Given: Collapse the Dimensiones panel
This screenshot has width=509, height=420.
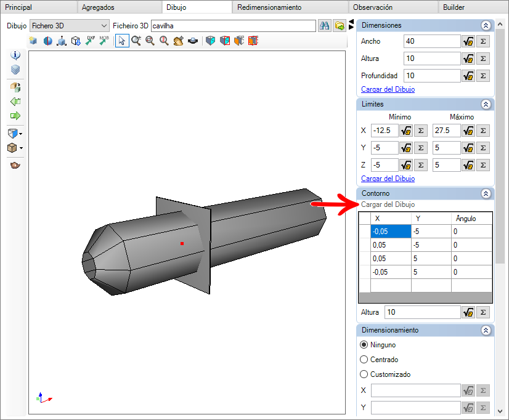Looking at the screenshot, I should tap(486, 25).
